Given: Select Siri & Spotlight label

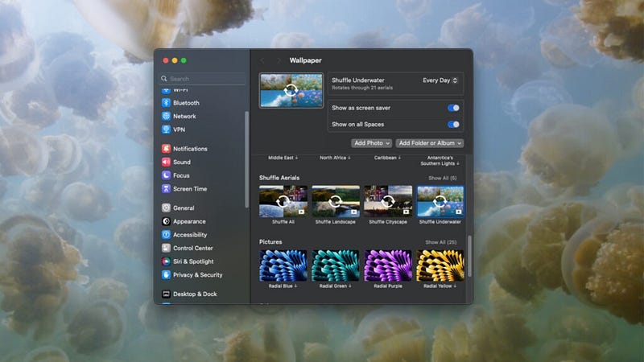Looking at the screenshot, I should [x=193, y=261].
